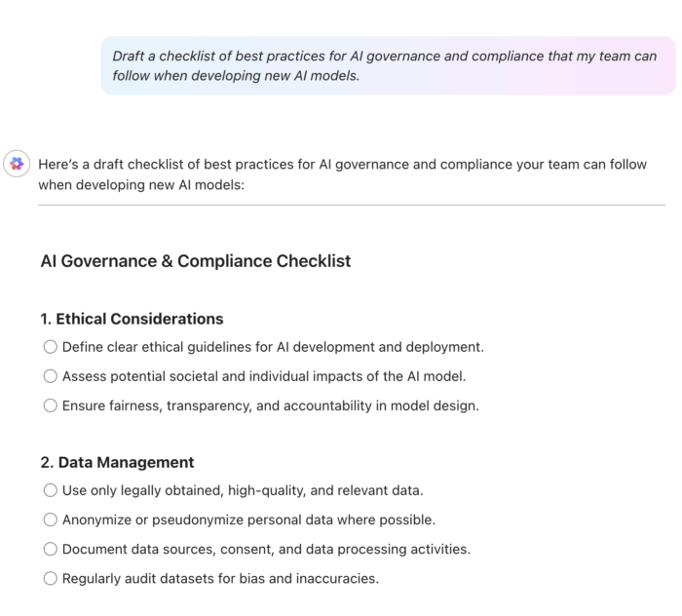Select the '1. Ethical Considerations' section heading

(x=132, y=319)
